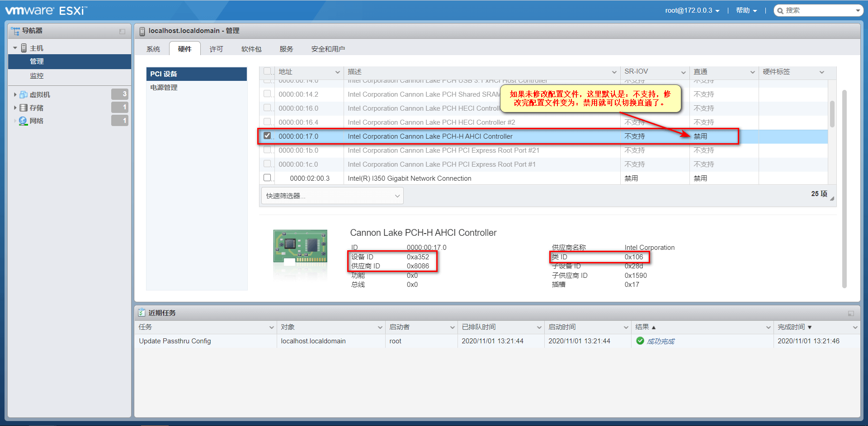868x426 pixels.
Task: Minimize the Navigator panel
Action: click(122, 31)
